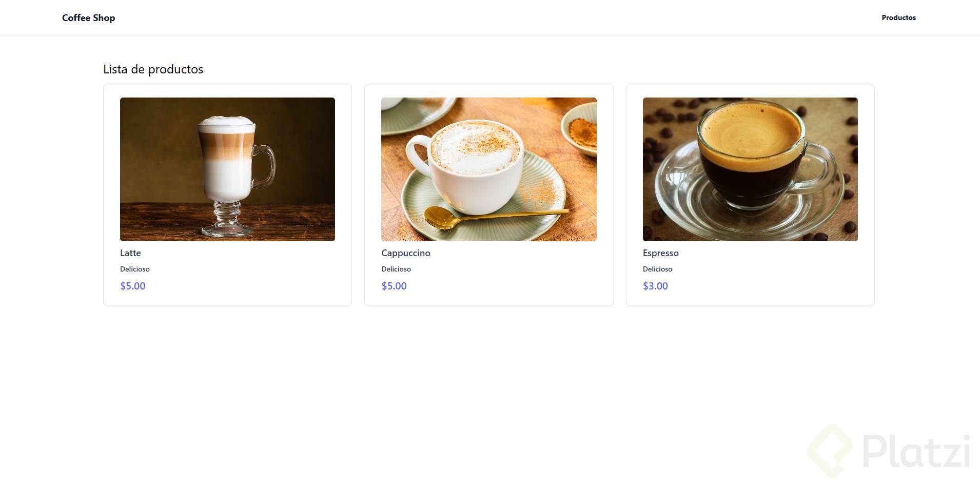Viewport: 980px width, 483px height.
Task: Select the Espresso product title
Action: pos(660,253)
